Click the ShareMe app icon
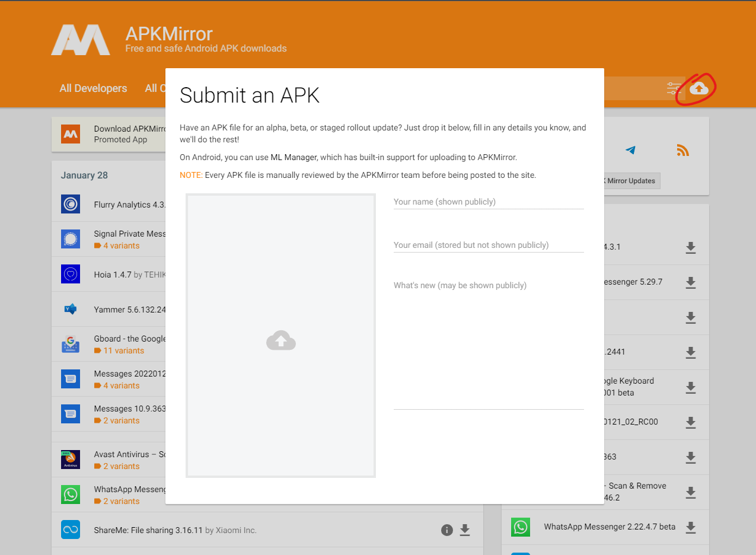This screenshot has height=555, width=756. point(71,530)
